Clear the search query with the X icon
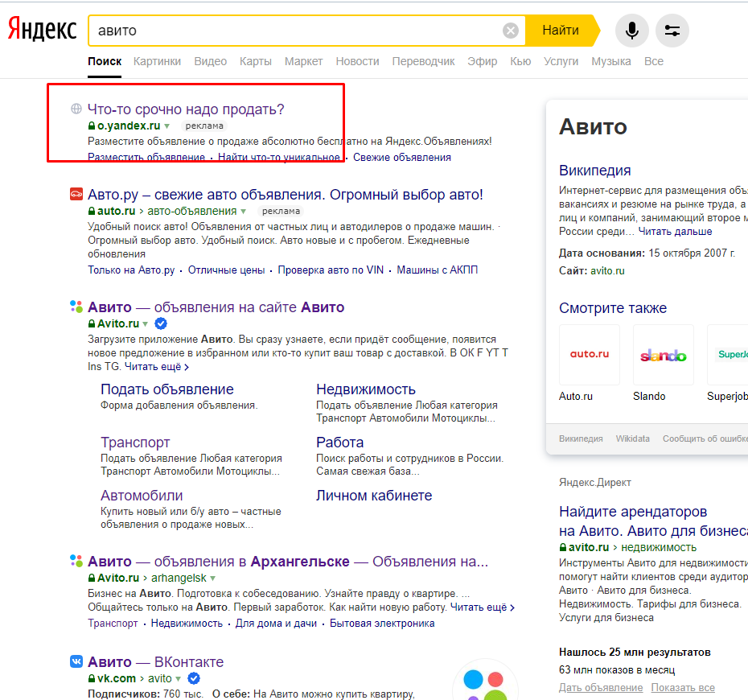 511,31
